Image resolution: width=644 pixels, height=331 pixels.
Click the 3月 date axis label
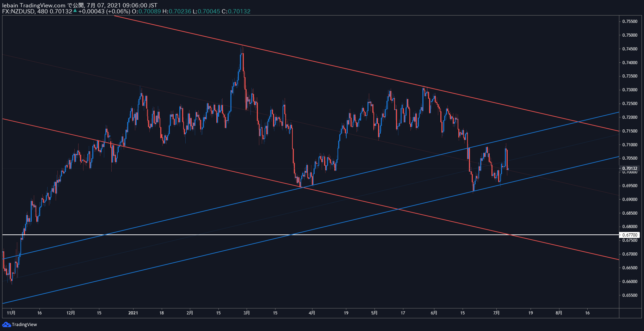point(247,313)
